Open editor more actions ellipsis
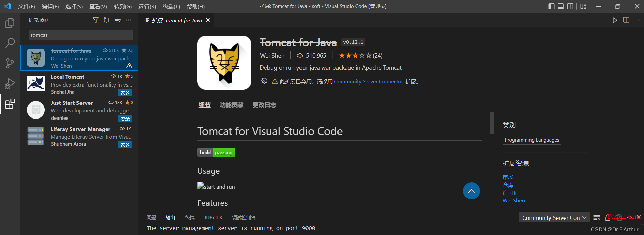Screen dimensions: 644x235 click(x=637, y=20)
